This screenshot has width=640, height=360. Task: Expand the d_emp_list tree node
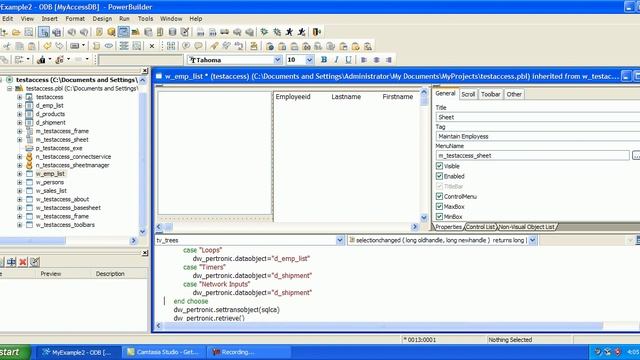20,106
